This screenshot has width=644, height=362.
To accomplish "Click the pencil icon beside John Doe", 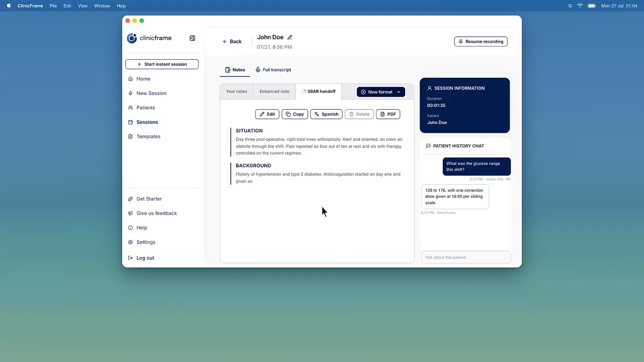I will pyautogui.click(x=290, y=37).
